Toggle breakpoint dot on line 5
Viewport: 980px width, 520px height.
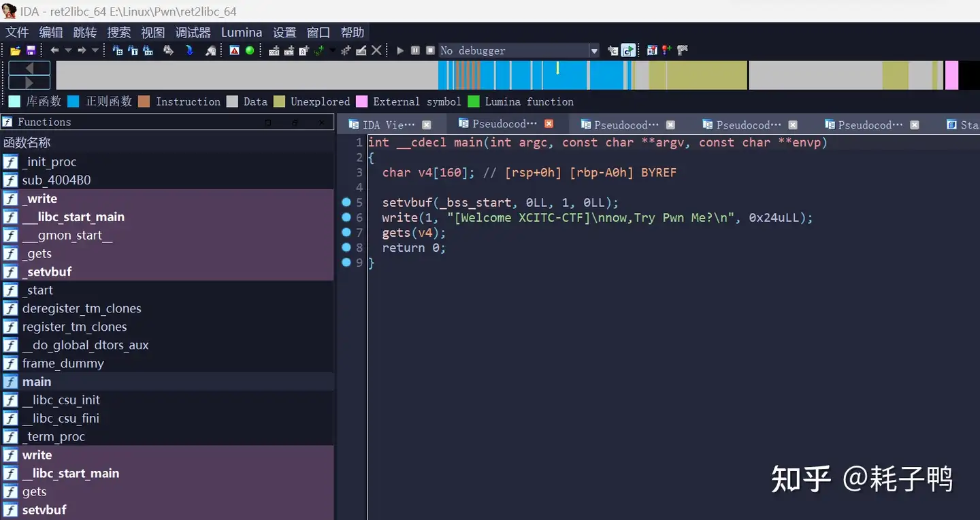tap(346, 202)
